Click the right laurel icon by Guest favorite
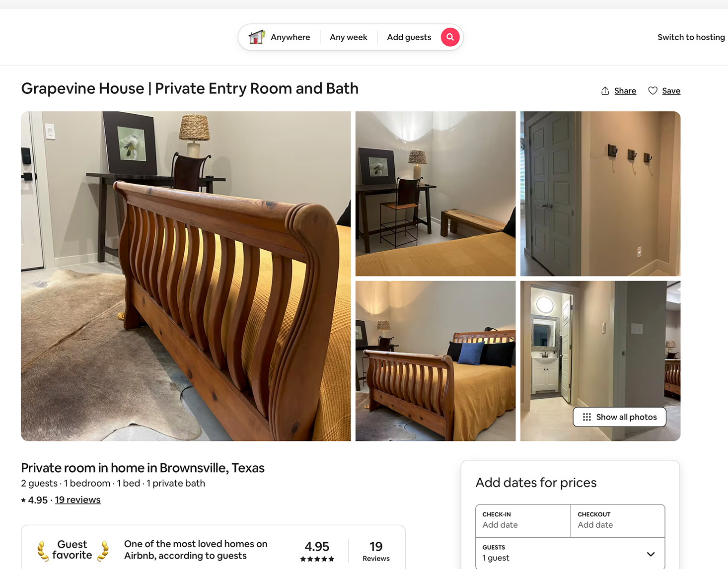Screen dimensions: 728x569 coord(103,551)
